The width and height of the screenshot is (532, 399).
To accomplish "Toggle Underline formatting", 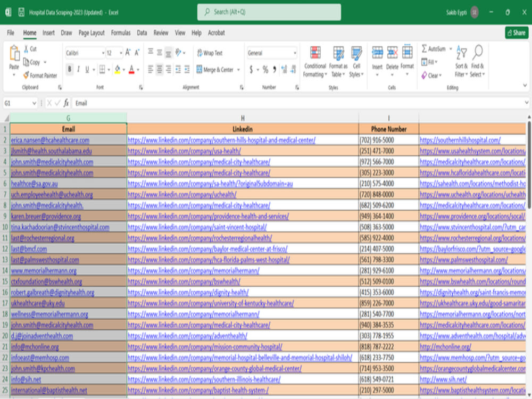I will pos(87,70).
